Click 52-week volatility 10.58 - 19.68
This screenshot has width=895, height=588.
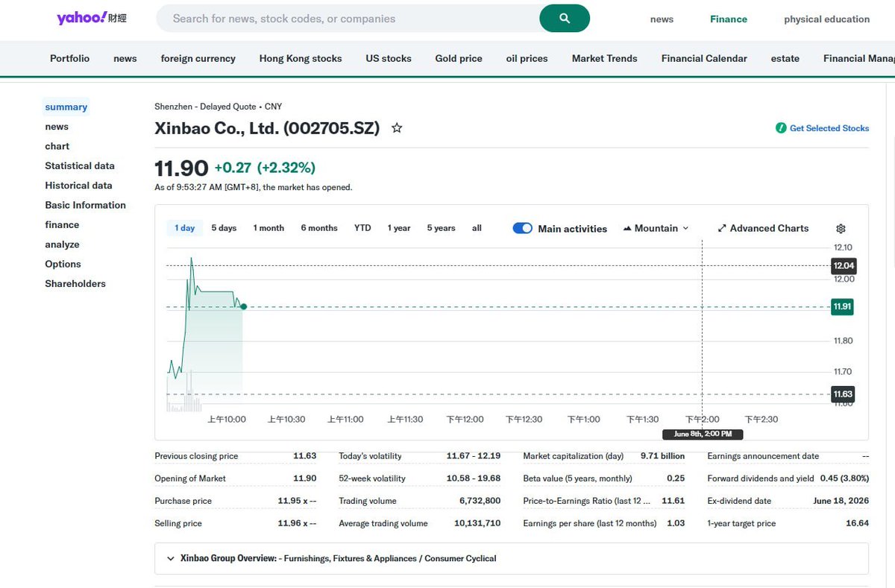click(x=474, y=478)
